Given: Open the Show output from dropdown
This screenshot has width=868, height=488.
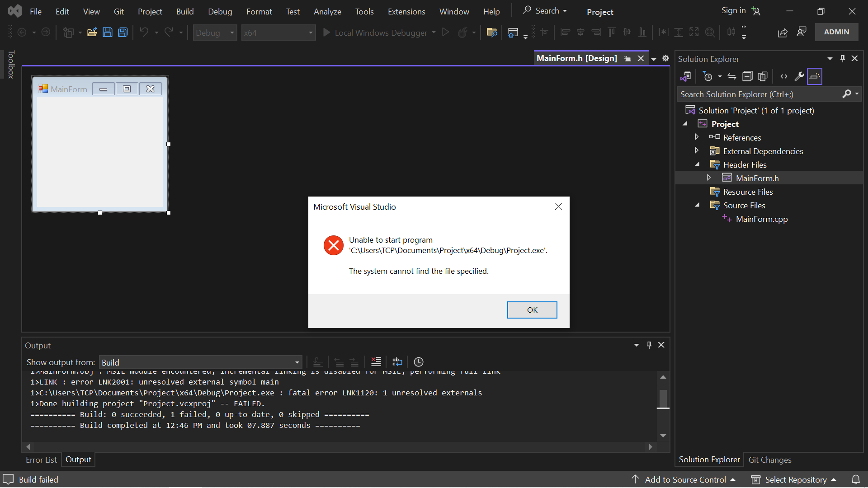Looking at the screenshot, I should pos(296,362).
